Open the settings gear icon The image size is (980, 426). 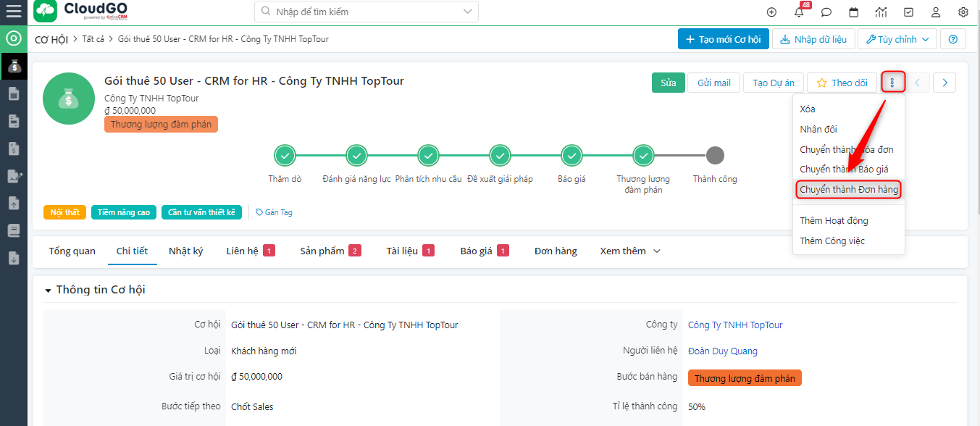pyautogui.click(x=963, y=12)
